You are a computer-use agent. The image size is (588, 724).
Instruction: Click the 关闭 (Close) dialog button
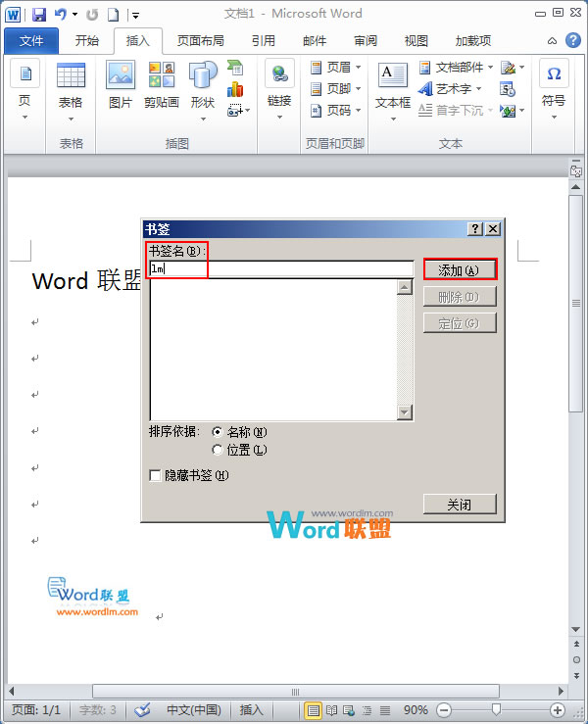(x=459, y=505)
